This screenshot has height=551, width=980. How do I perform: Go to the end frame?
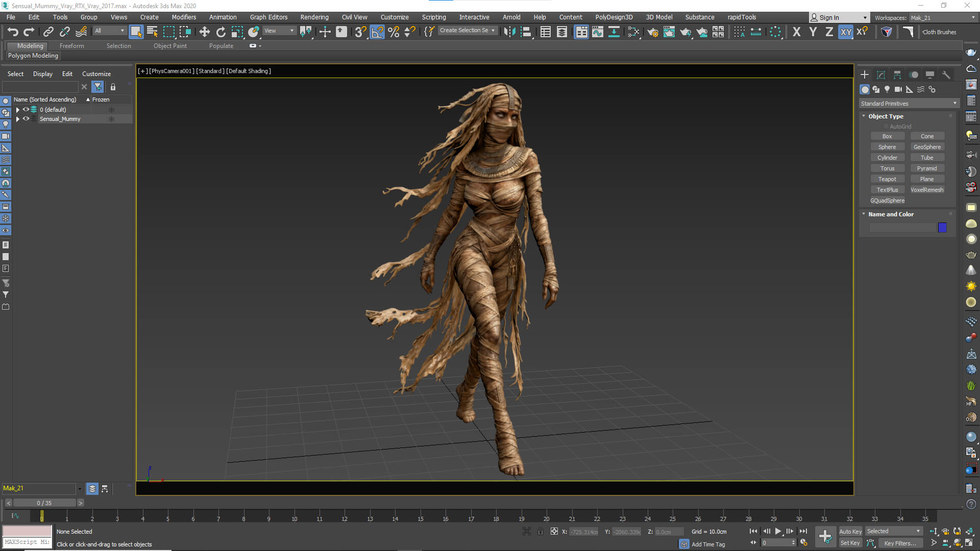pos(803,531)
